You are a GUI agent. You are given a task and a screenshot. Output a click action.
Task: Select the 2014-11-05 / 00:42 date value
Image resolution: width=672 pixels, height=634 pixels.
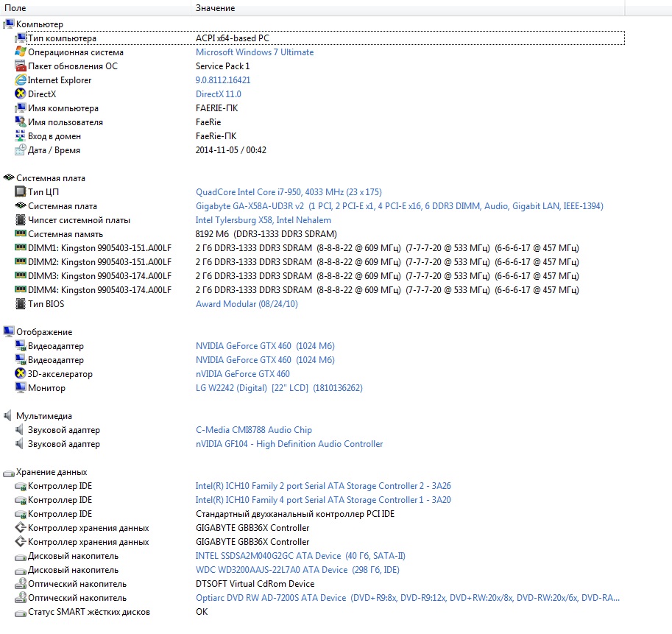coord(231,149)
